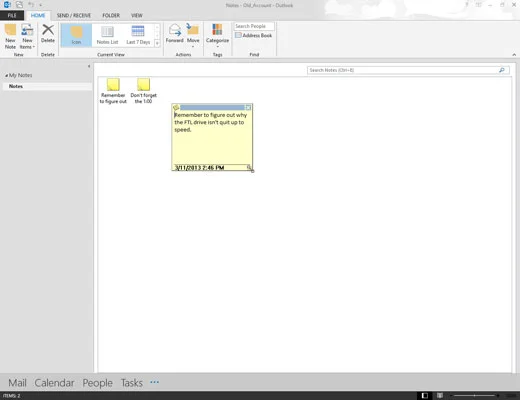This screenshot has height=400, width=520.
Task: Open the New Items dropdown
Action: [27, 37]
